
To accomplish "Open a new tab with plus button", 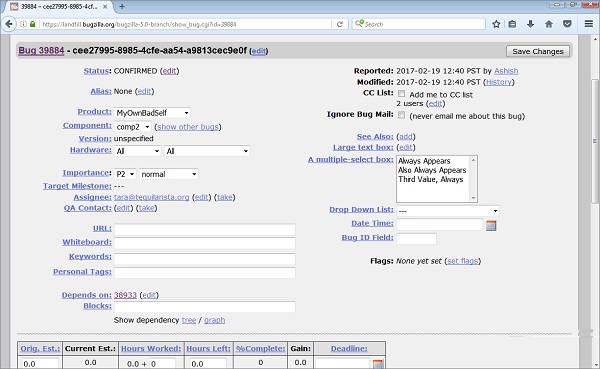I will pos(122,6).
